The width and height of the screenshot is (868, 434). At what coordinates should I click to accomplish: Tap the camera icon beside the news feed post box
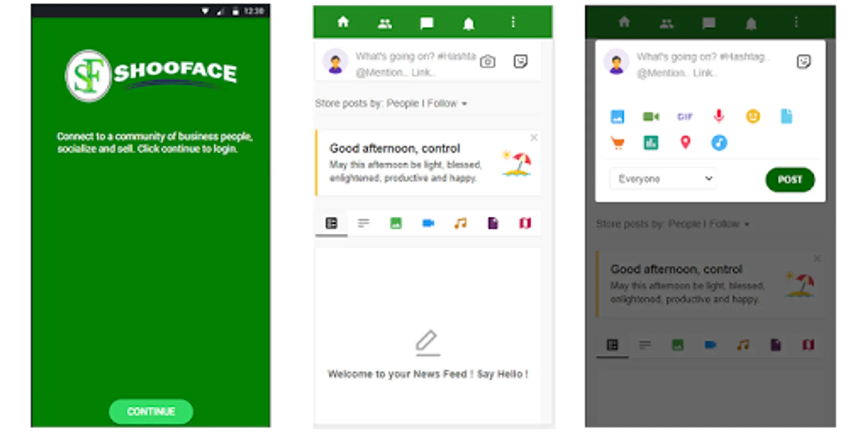tap(488, 62)
